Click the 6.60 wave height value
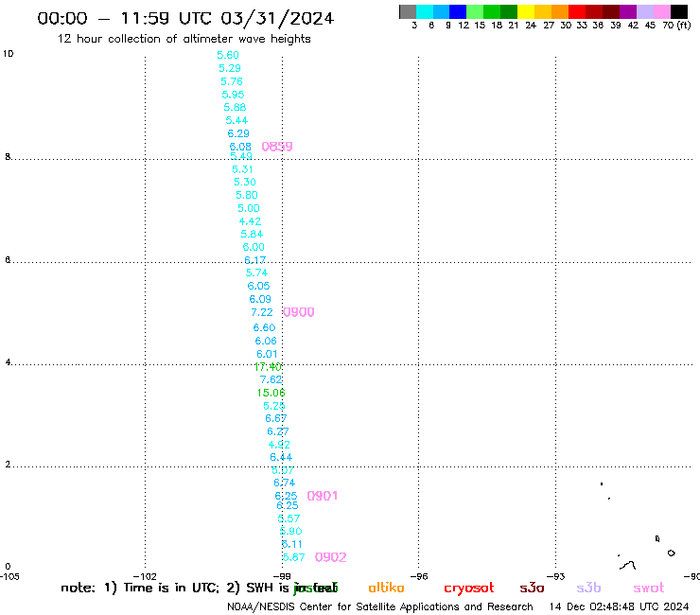The image size is (700, 615). tap(264, 327)
